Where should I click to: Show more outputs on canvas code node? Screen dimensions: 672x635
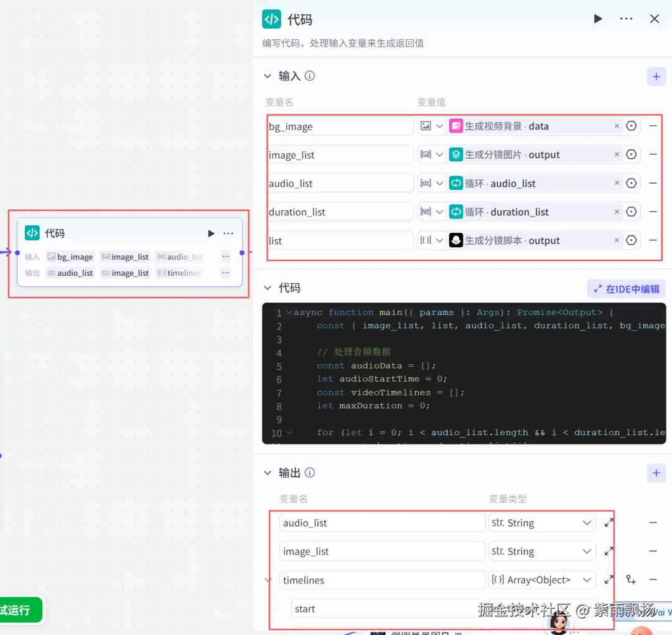click(226, 273)
